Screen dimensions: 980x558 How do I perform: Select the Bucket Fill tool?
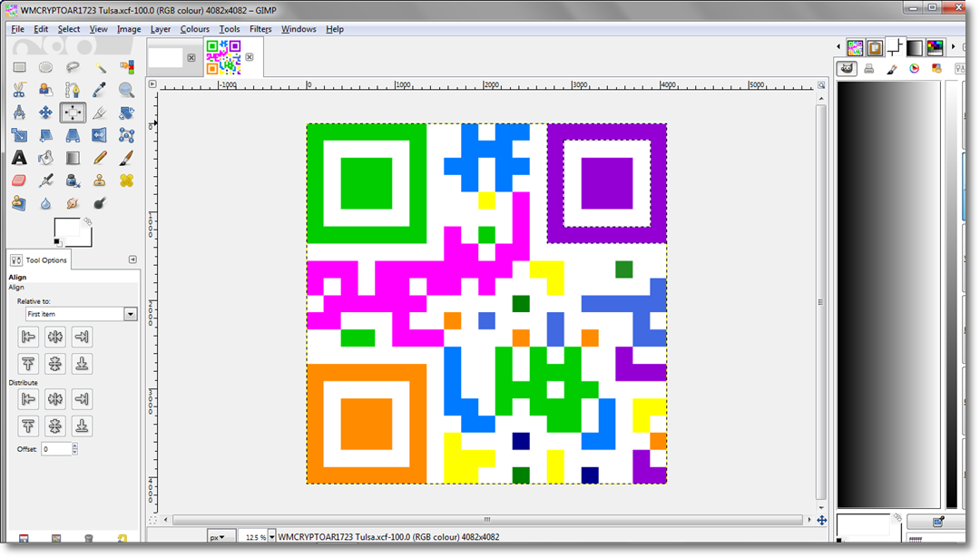tap(45, 158)
